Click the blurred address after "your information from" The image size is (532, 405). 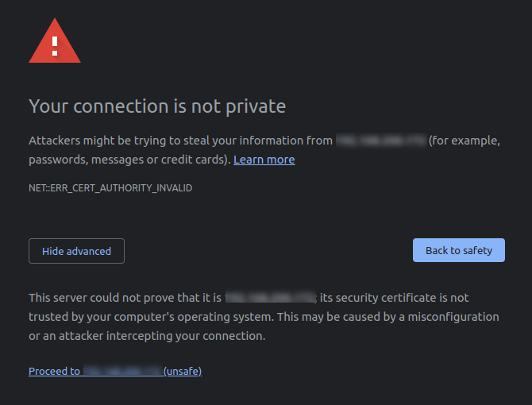(380, 141)
